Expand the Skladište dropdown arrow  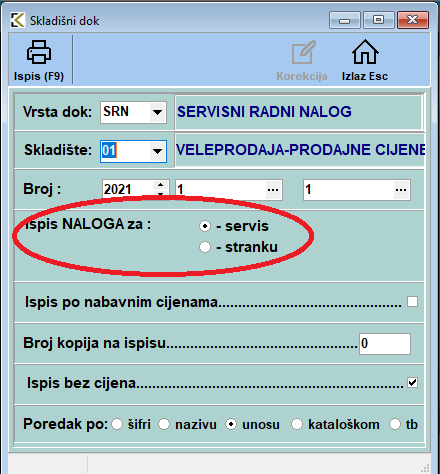pyautogui.click(x=157, y=151)
